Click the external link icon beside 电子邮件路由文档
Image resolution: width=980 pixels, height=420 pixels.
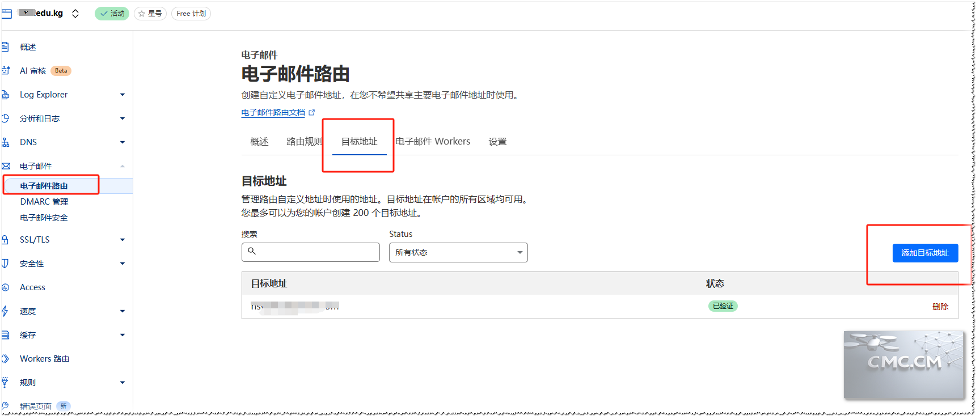(311, 112)
